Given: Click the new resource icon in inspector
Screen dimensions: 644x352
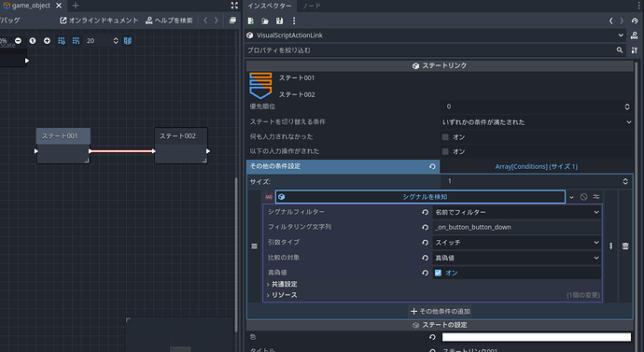Looking at the screenshot, I should pos(251,21).
